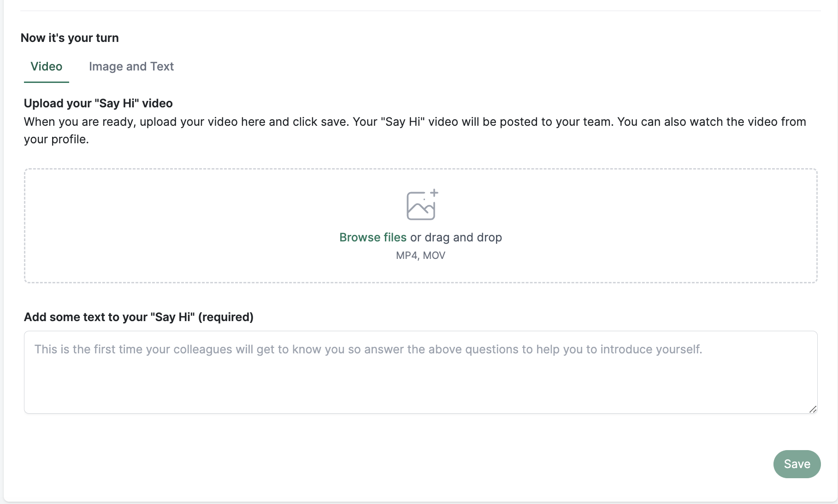Click the placeholder text about colleagues
Screen dimensions: 838x504
(x=368, y=349)
